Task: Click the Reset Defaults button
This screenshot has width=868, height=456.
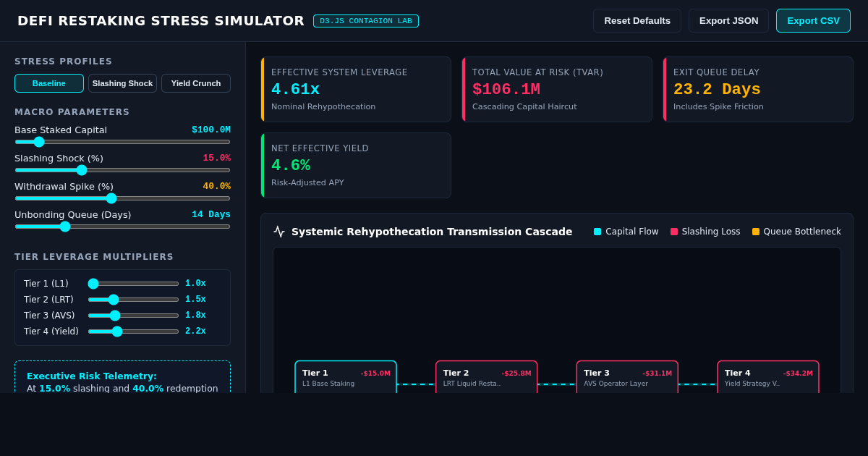Action: 637,20
